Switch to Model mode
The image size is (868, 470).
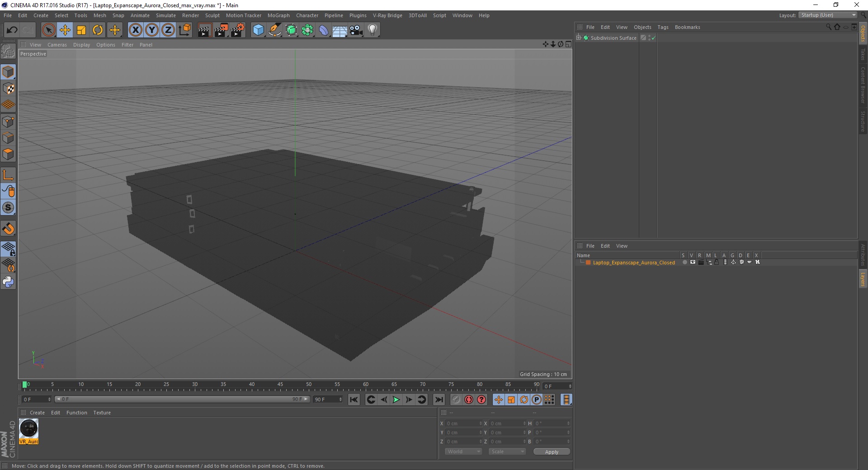pyautogui.click(x=8, y=72)
